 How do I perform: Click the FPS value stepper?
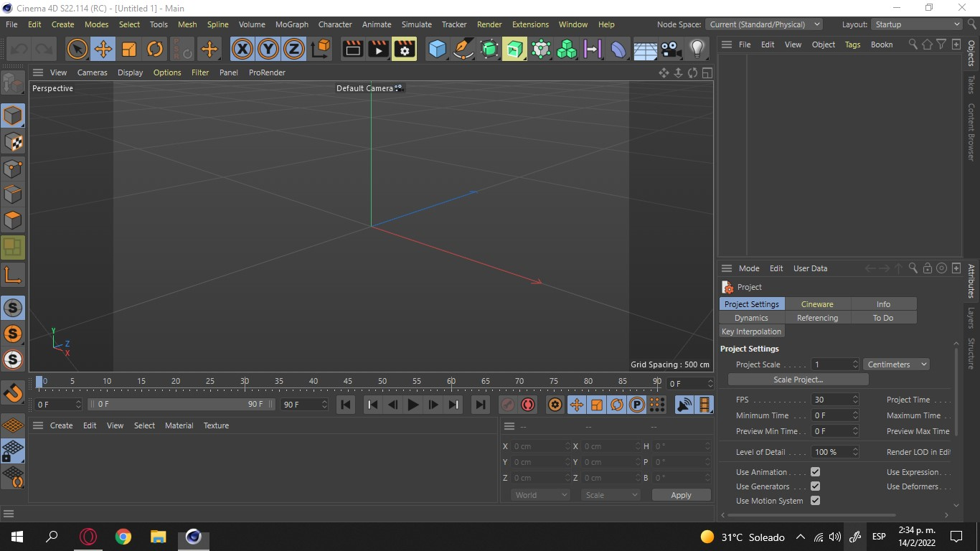point(854,400)
